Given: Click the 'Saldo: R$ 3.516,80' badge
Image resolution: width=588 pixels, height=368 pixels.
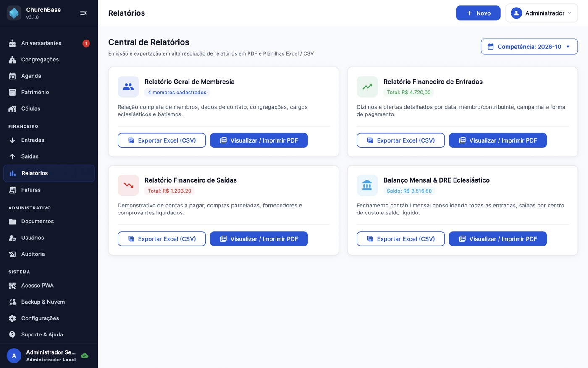Looking at the screenshot, I should pyautogui.click(x=409, y=191).
